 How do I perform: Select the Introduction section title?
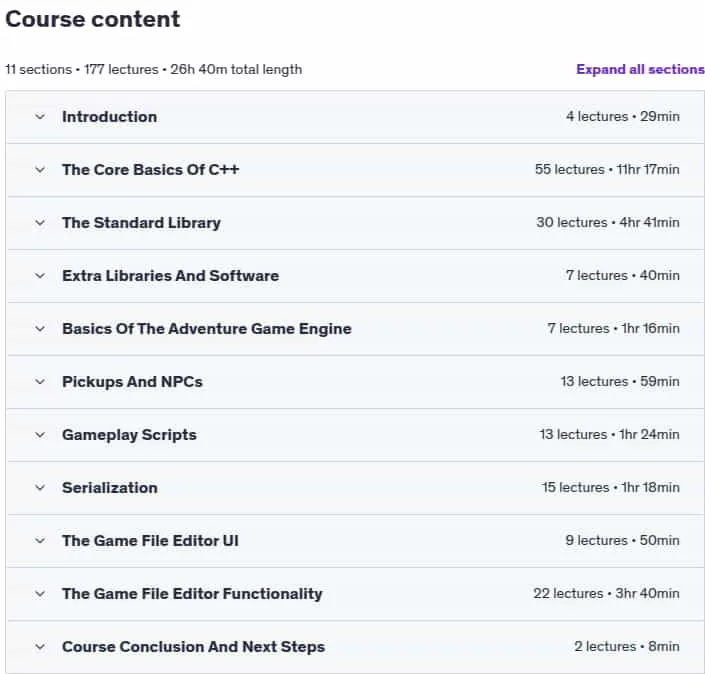[110, 117]
